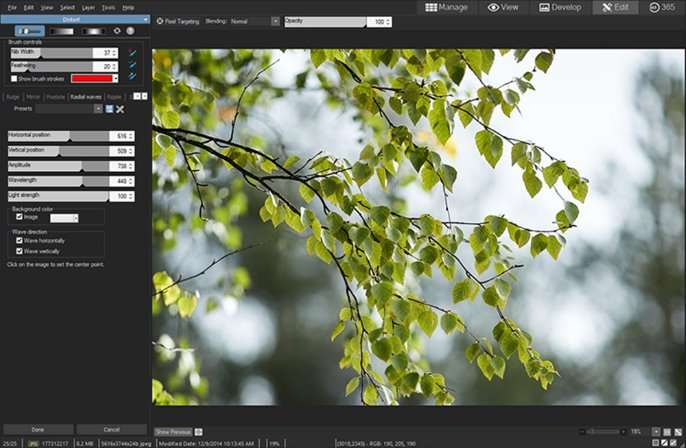Expand the Presets dropdown list
The height and width of the screenshot is (448, 686).
(98, 109)
